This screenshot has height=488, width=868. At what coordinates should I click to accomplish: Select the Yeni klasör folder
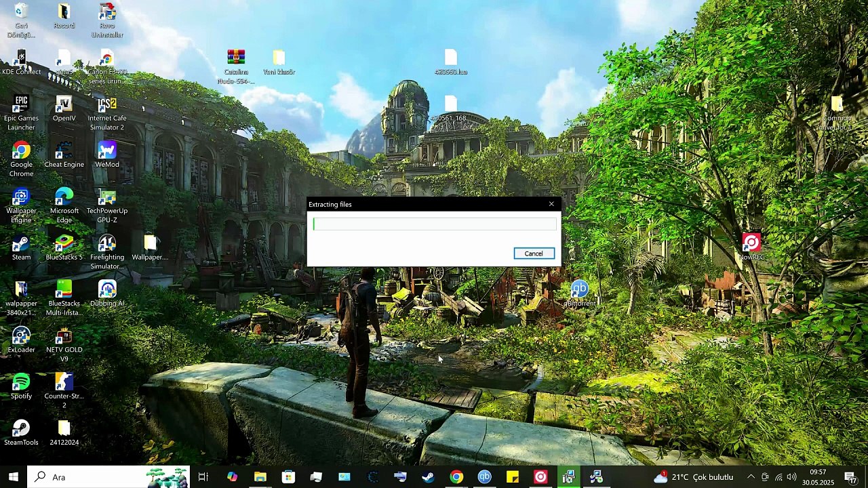[279, 62]
